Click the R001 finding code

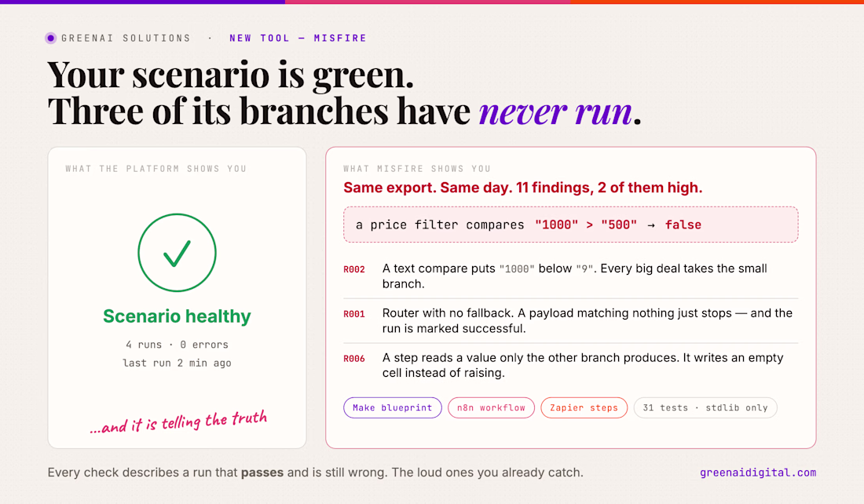pos(354,314)
